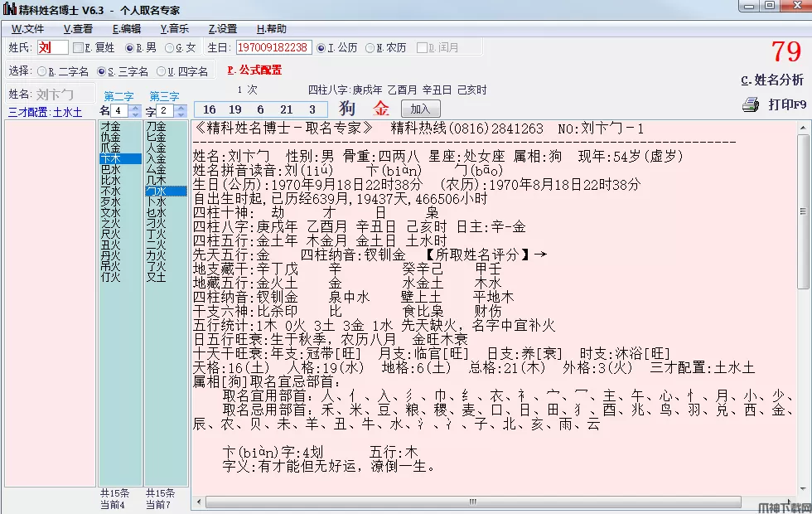This screenshot has width=812, height=514.
Task: Decrease the 字 stroke count spinner
Action: point(181,114)
